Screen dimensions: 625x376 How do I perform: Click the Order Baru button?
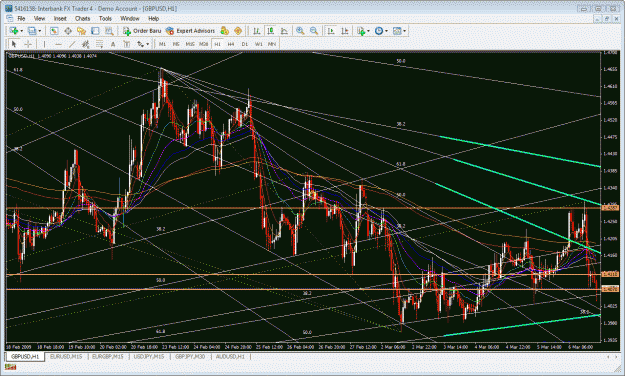pos(142,31)
